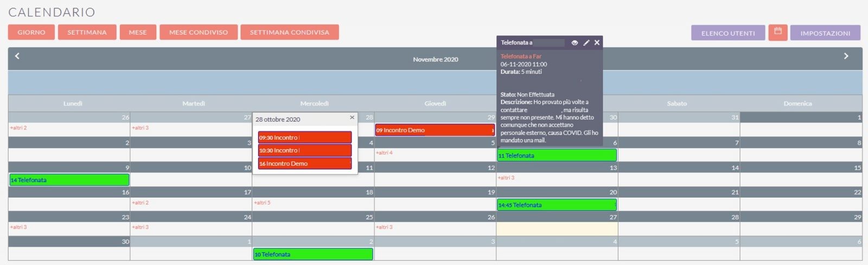Close the Telefonata details tooltip
The width and height of the screenshot is (868, 265).
[597, 43]
